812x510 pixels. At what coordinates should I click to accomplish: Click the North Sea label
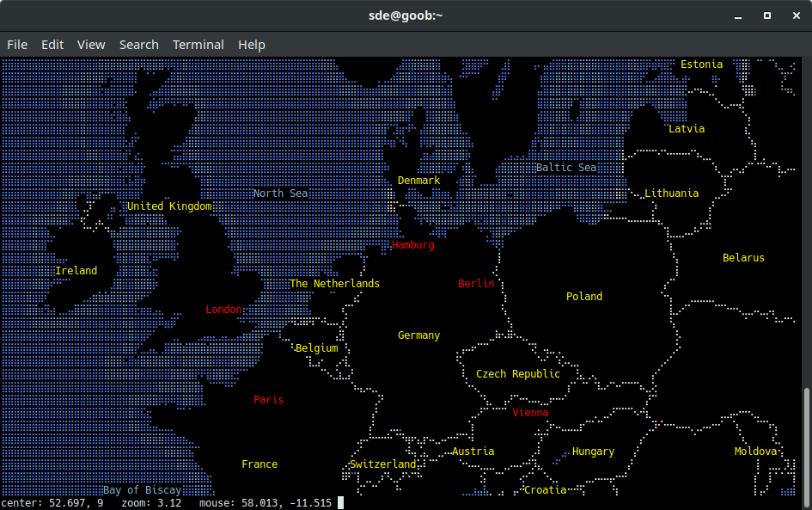tap(280, 193)
